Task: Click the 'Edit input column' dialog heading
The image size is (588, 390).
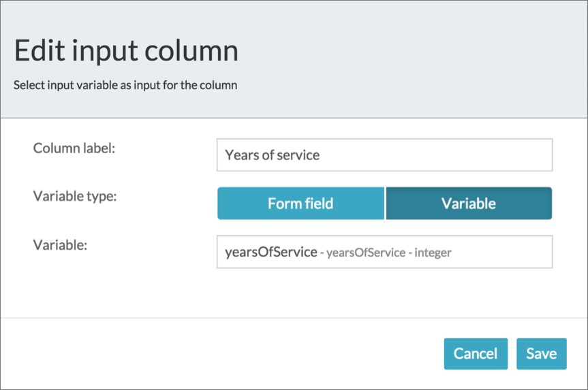Action: point(126,52)
